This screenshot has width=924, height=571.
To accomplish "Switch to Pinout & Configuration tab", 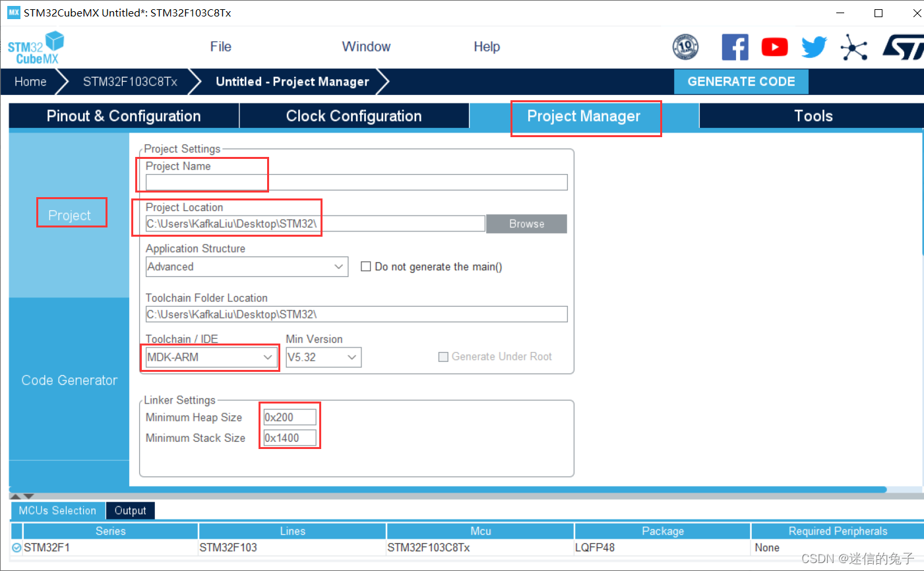I will pyautogui.click(x=124, y=116).
